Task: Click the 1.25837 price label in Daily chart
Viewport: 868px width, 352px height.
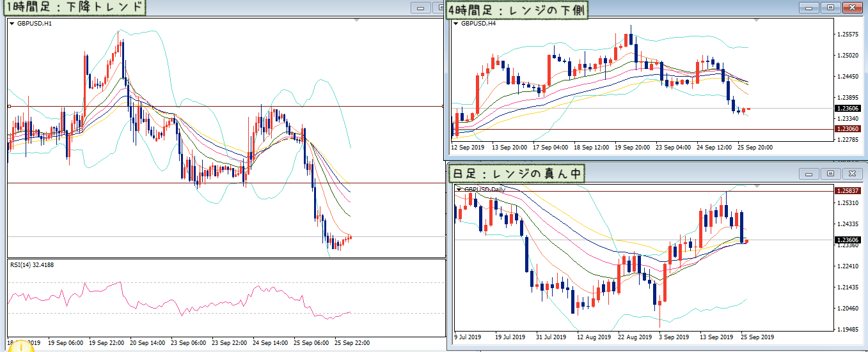Action: click(846, 190)
